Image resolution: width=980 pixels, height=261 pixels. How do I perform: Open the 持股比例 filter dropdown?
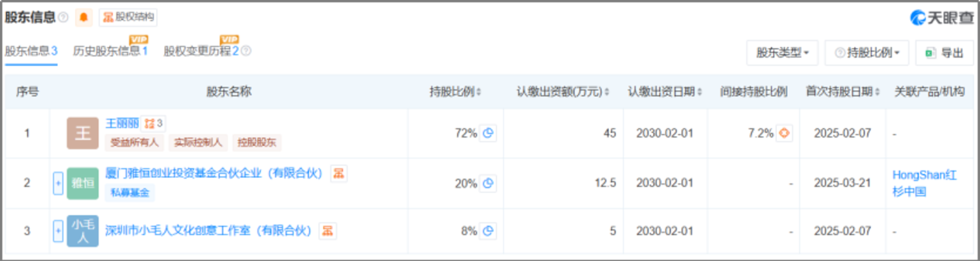[x=867, y=52]
